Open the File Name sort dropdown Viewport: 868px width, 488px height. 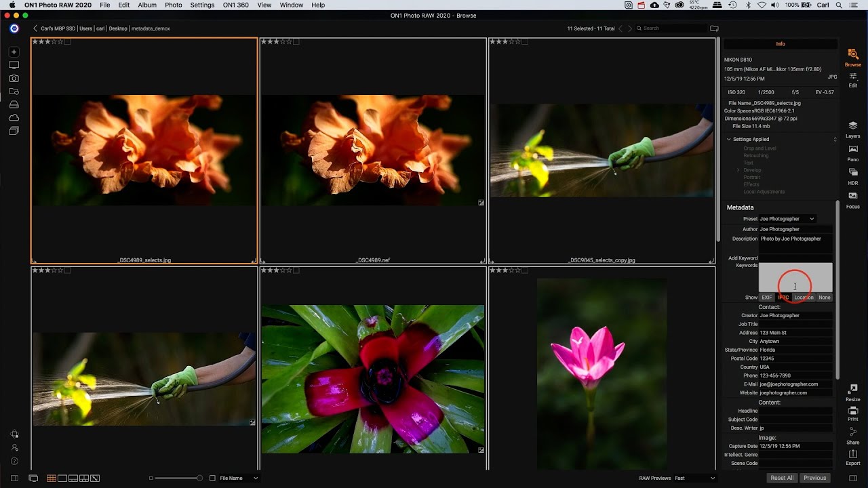(x=238, y=479)
